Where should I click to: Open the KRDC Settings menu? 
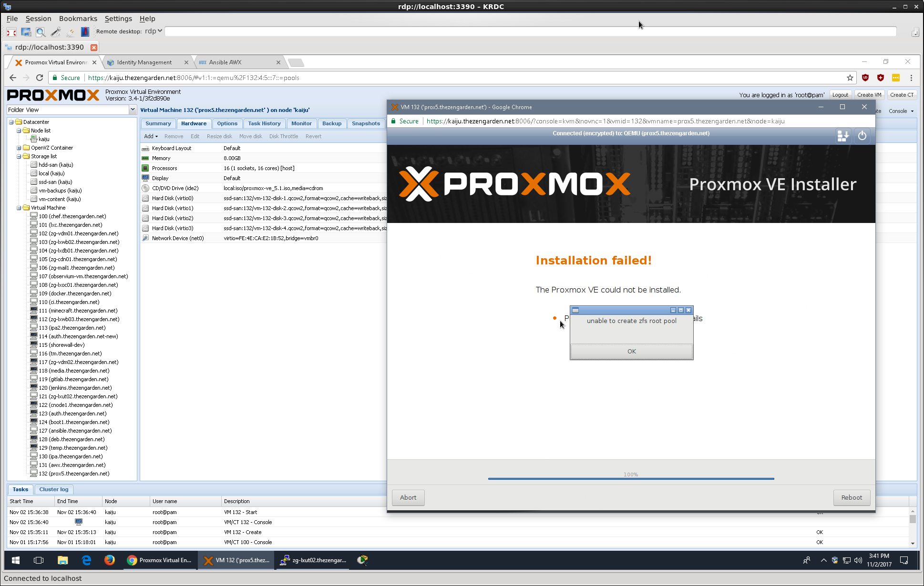[x=118, y=19]
